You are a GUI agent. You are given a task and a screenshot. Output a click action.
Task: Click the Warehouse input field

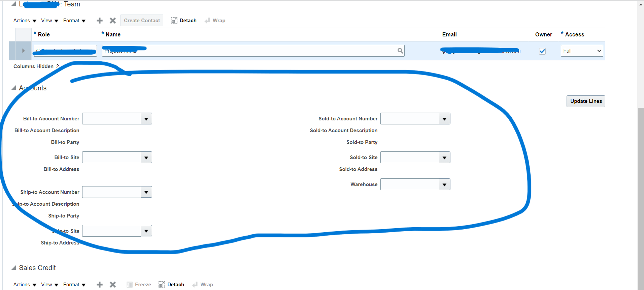[x=410, y=184]
